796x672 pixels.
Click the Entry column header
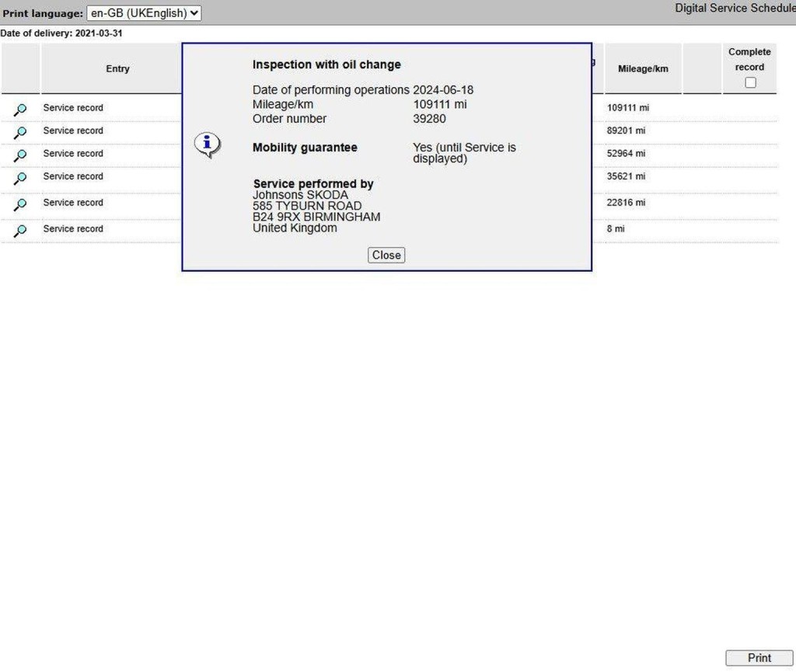click(117, 69)
